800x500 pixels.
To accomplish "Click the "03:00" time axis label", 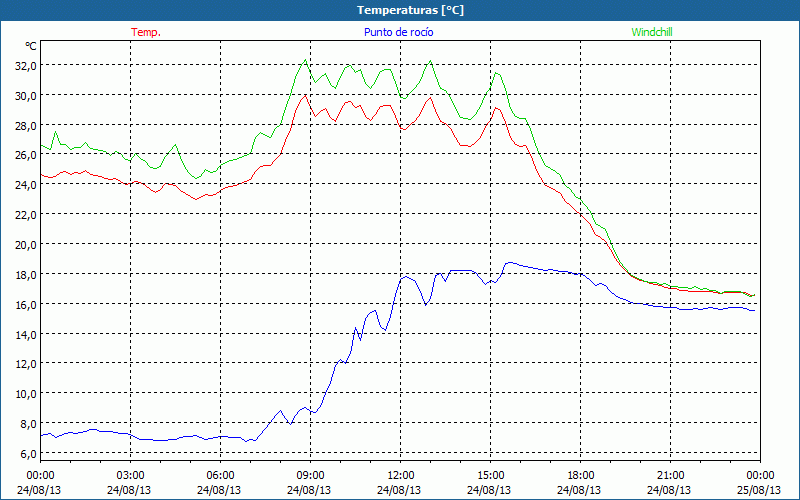I will click(131, 476).
